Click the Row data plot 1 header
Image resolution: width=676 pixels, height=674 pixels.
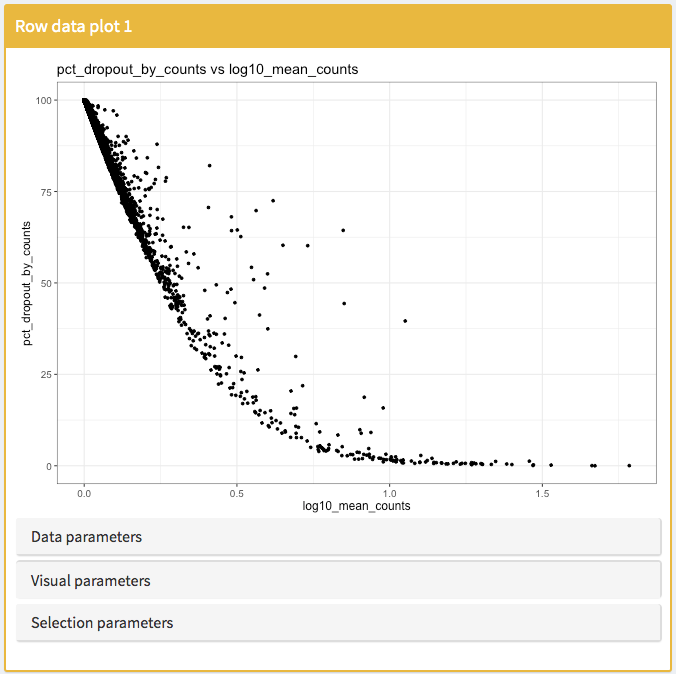pos(73,26)
